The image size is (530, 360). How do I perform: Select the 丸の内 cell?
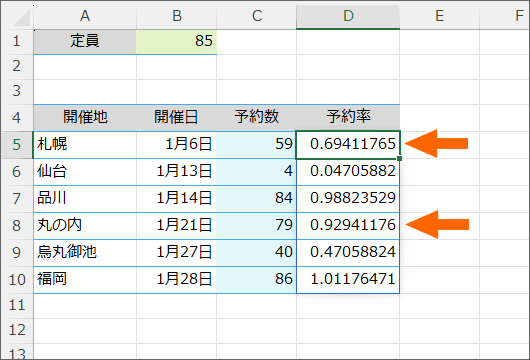click(x=85, y=226)
